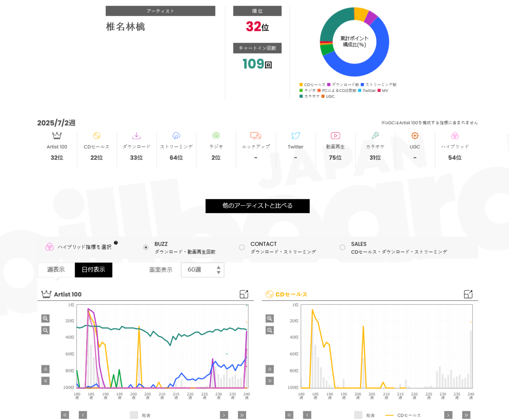Click the ラジオ green legend swatch

(301, 91)
